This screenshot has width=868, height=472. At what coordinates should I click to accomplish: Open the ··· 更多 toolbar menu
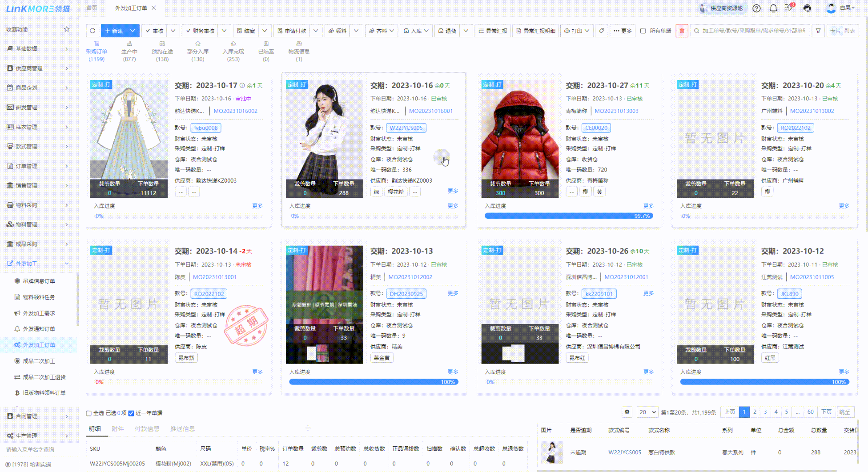(x=623, y=31)
